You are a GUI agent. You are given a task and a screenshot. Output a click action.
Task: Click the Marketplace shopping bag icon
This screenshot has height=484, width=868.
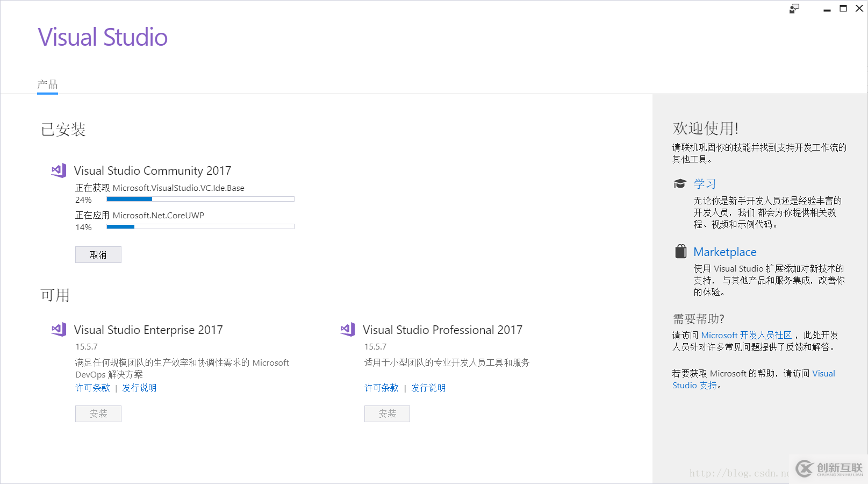coord(680,251)
